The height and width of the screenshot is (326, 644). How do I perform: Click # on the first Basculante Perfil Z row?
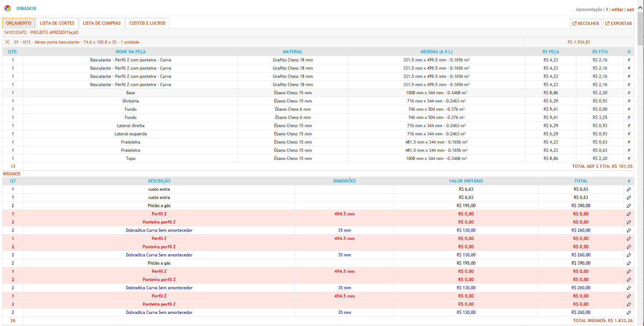[629, 60]
